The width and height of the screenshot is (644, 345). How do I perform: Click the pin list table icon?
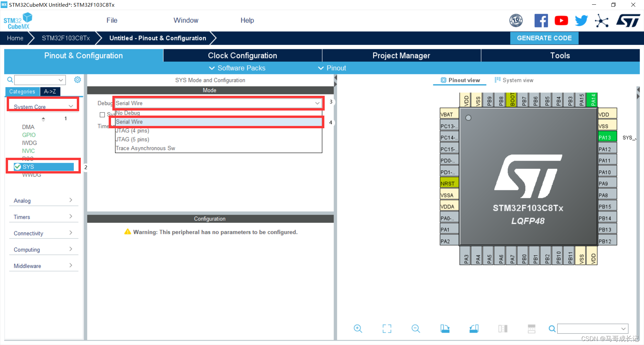pos(532,329)
